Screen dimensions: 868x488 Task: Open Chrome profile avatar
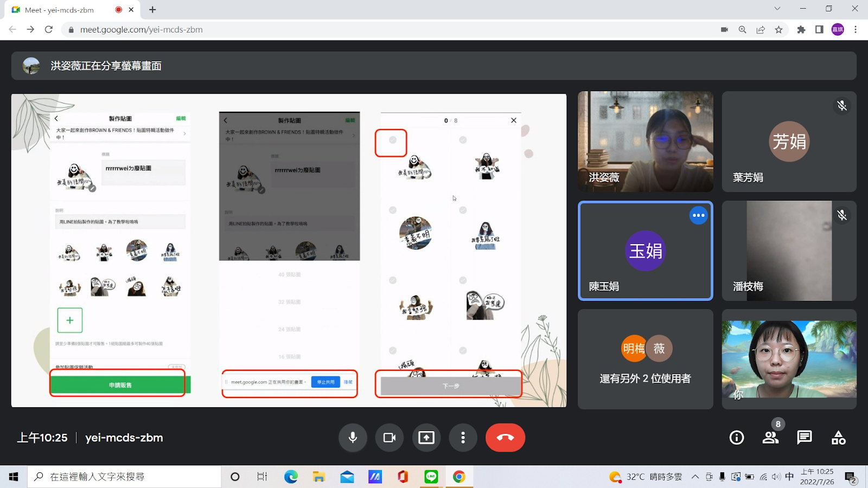838,29
